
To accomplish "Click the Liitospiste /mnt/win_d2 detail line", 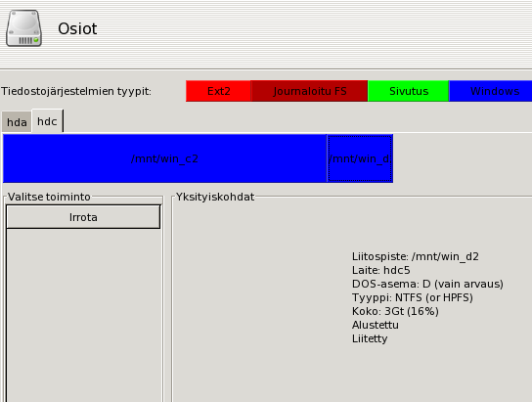I will 416,256.
